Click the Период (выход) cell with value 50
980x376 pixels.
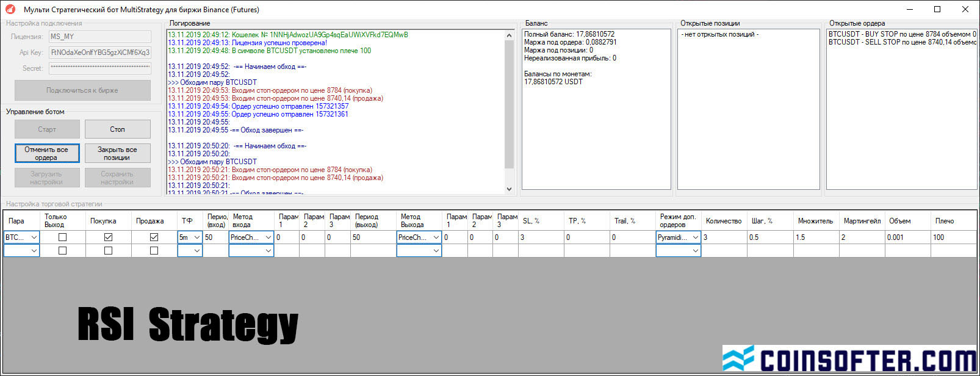pyautogui.click(x=373, y=237)
